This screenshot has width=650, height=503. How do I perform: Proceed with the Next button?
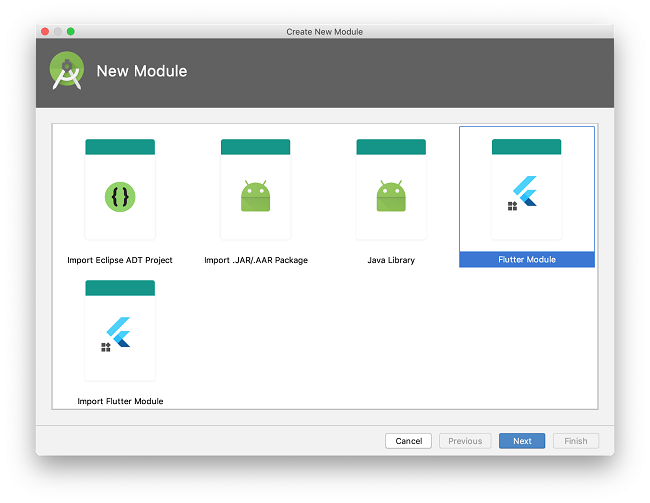coord(522,441)
